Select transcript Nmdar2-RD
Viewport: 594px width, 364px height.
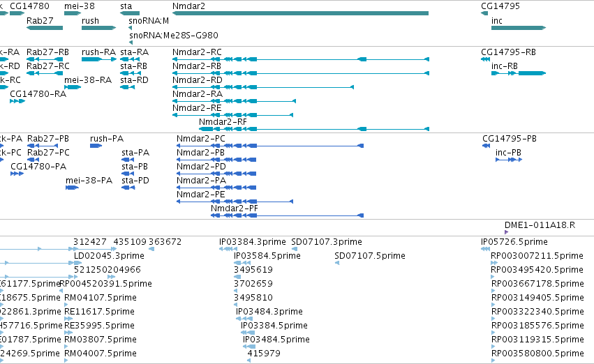[x=263, y=87]
